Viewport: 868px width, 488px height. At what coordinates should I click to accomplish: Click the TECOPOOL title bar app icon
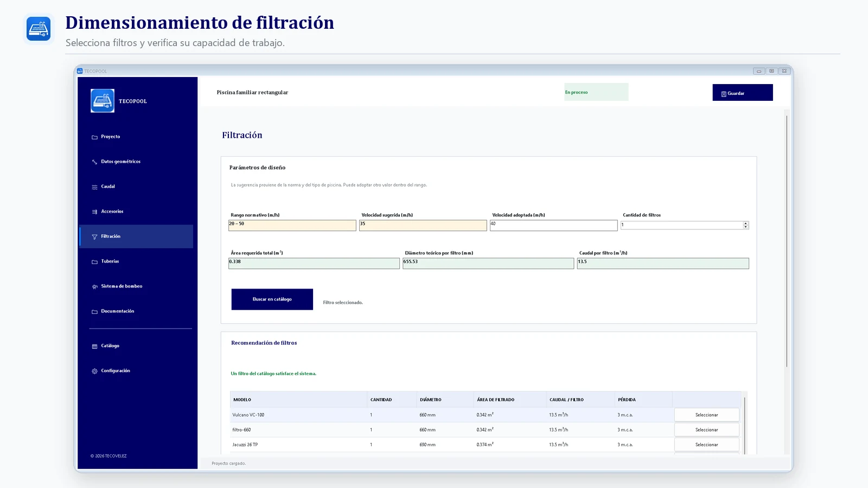coord(80,71)
